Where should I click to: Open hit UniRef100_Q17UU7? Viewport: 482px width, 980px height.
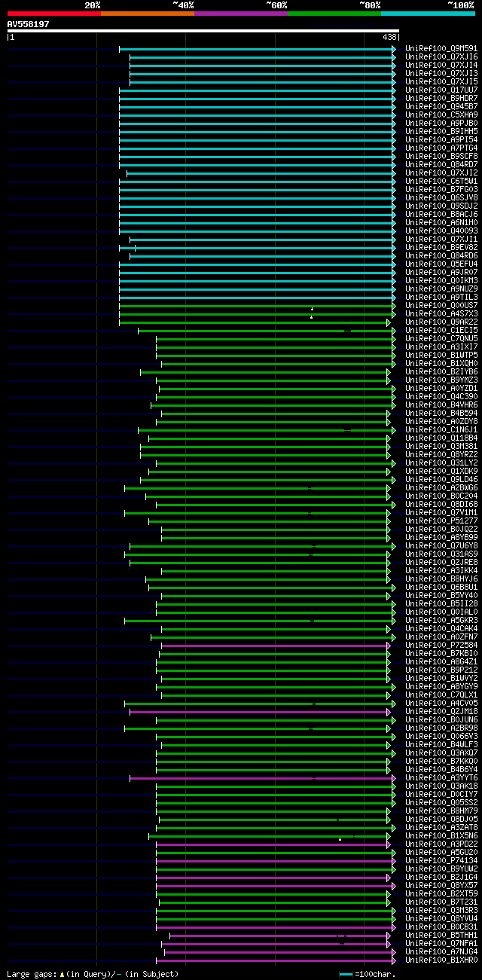tap(441, 90)
